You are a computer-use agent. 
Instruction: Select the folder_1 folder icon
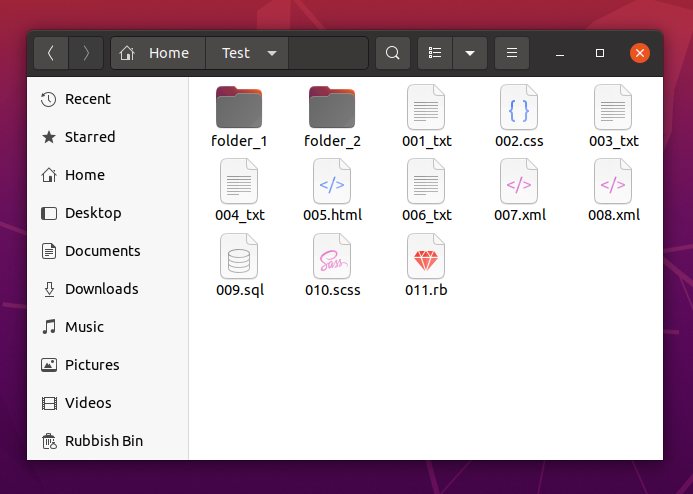pyautogui.click(x=239, y=107)
